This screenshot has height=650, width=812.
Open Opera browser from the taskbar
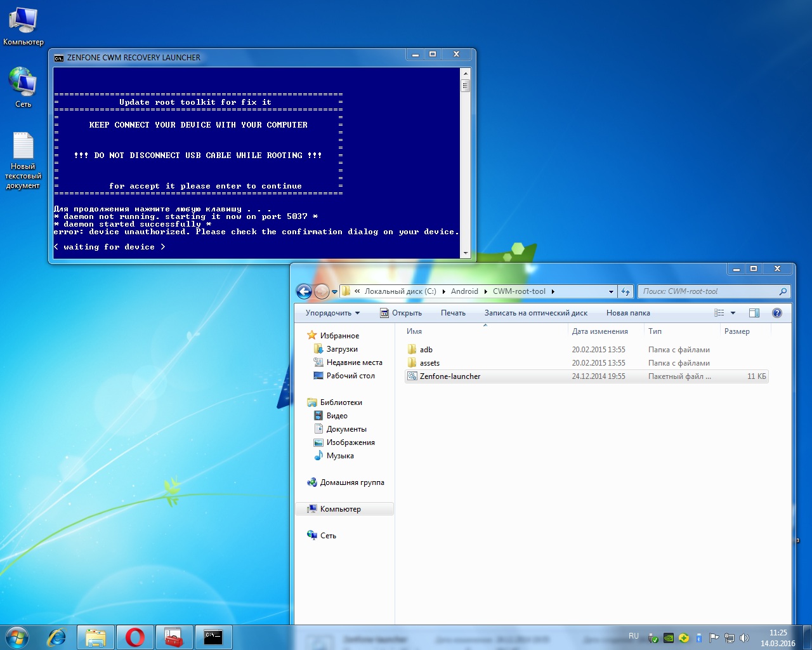134,637
